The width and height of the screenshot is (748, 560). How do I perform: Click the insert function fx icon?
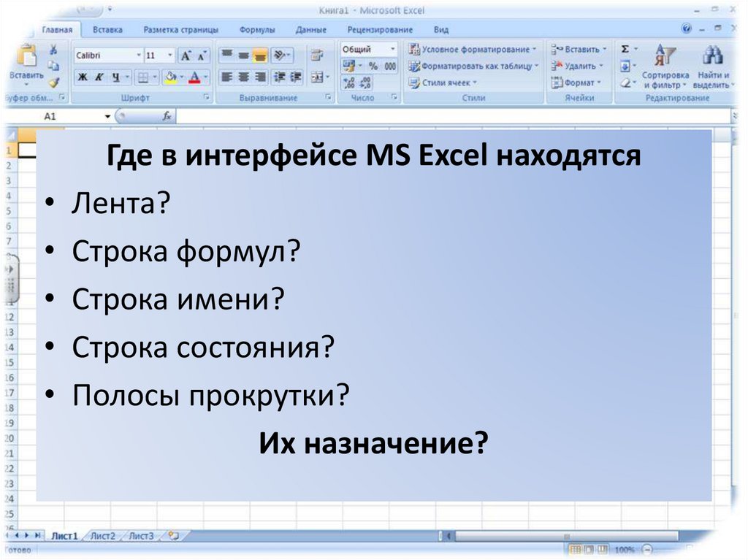pos(167,116)
